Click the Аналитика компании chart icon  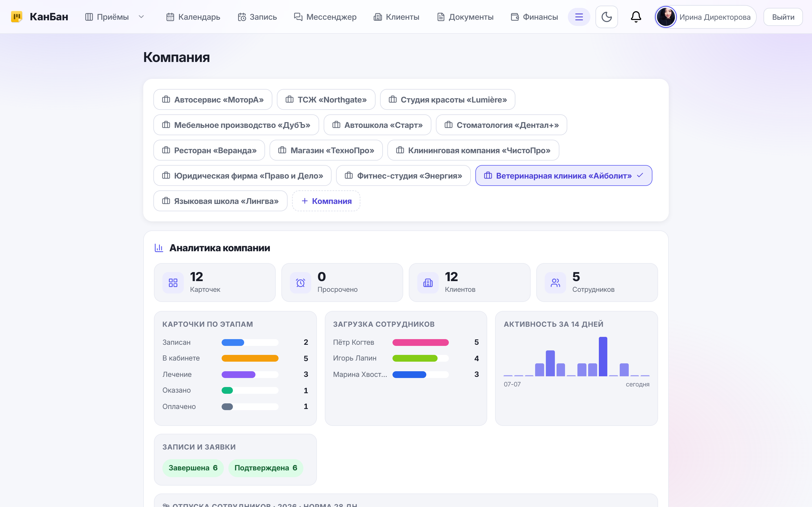(159, 248)
